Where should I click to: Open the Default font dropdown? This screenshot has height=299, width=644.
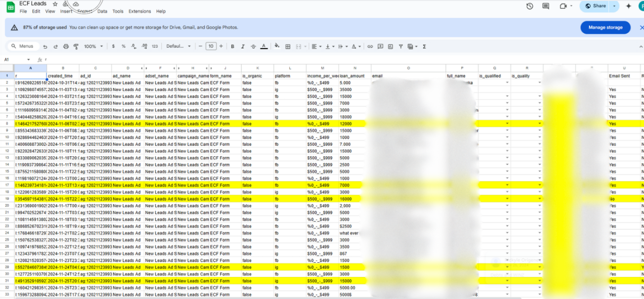coord(179,47)
